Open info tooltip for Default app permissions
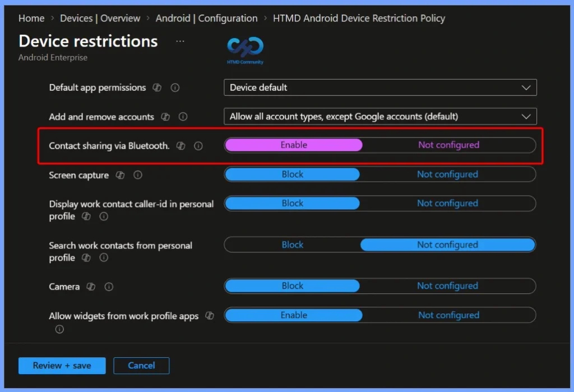This screenshot has height=392, width=574. pyautogui.click(x=175, y=87)
